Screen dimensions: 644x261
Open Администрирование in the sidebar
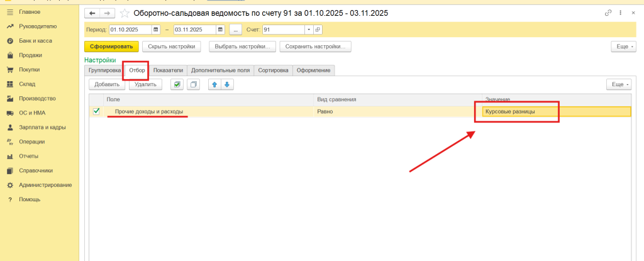(45, 184)
